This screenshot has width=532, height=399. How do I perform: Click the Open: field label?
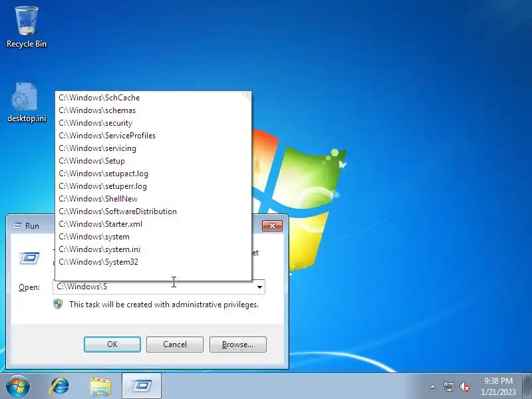29,287
